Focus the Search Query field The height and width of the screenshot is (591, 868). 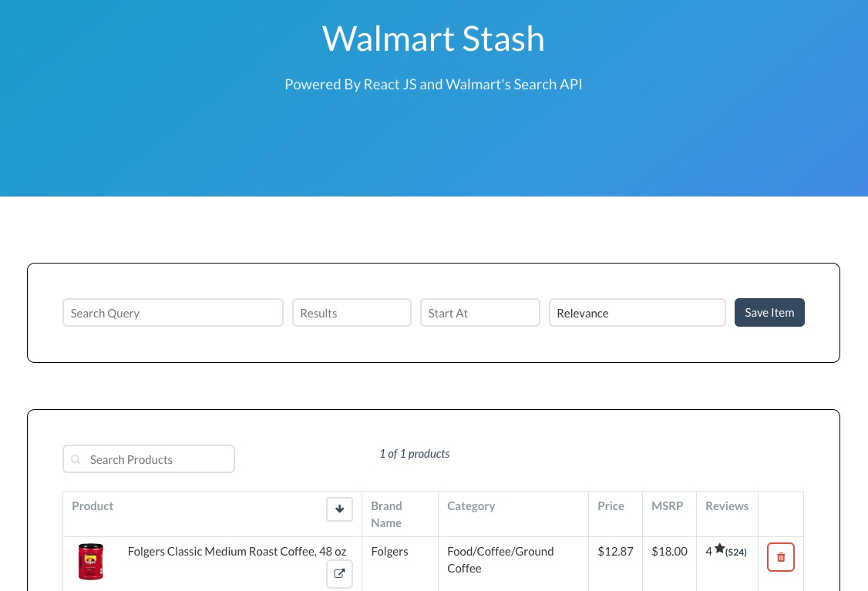[x=173, y=313]
